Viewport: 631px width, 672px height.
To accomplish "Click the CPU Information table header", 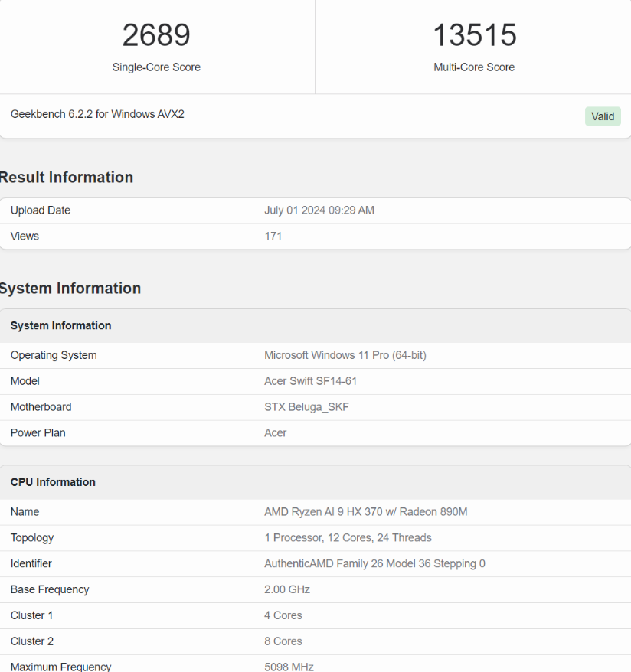I will point(53,482).
